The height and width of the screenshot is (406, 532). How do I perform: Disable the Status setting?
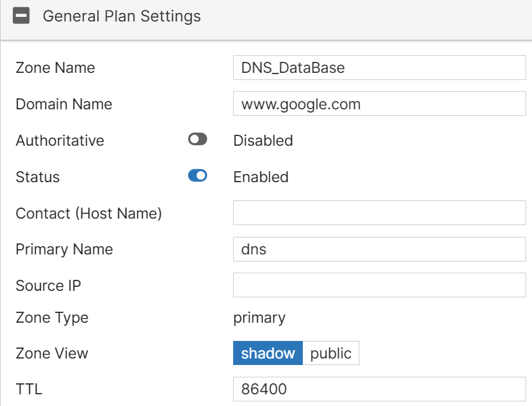(x=197, y=176)
